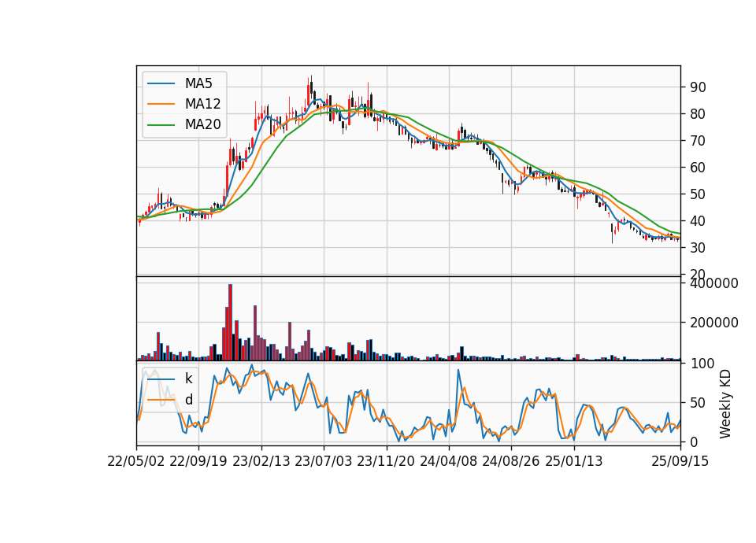Click the tallest red volume bar
The image size is (756, 543).
click(231, 323)
